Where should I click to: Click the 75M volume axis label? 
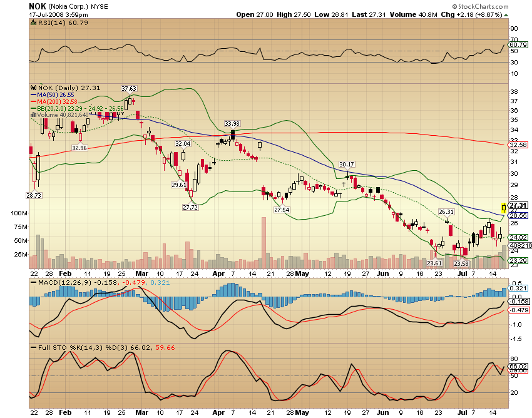(x=21, y=227)
